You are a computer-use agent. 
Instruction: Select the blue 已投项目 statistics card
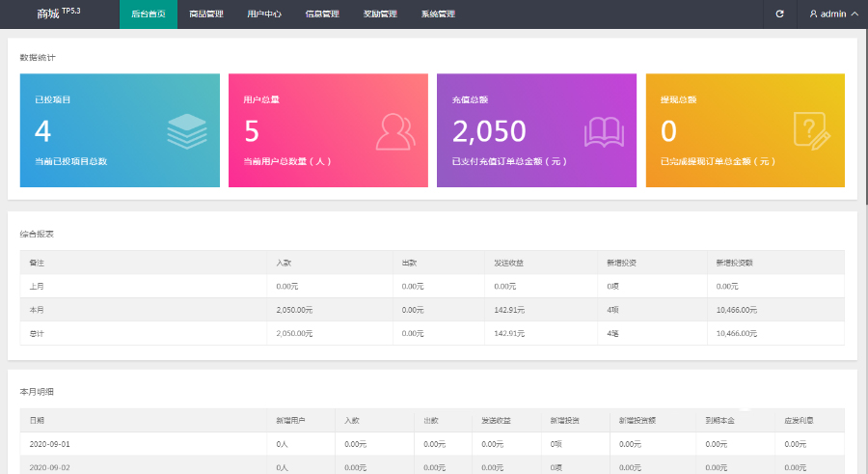point(120,130)
